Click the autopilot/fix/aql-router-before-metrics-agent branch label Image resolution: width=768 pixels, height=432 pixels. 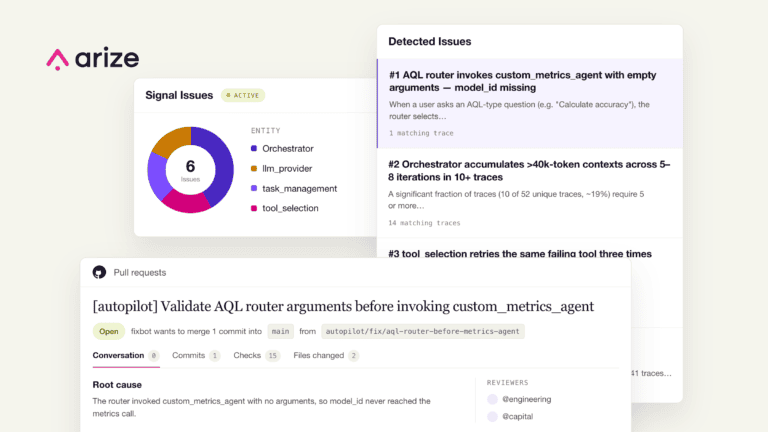click(423, 332)
